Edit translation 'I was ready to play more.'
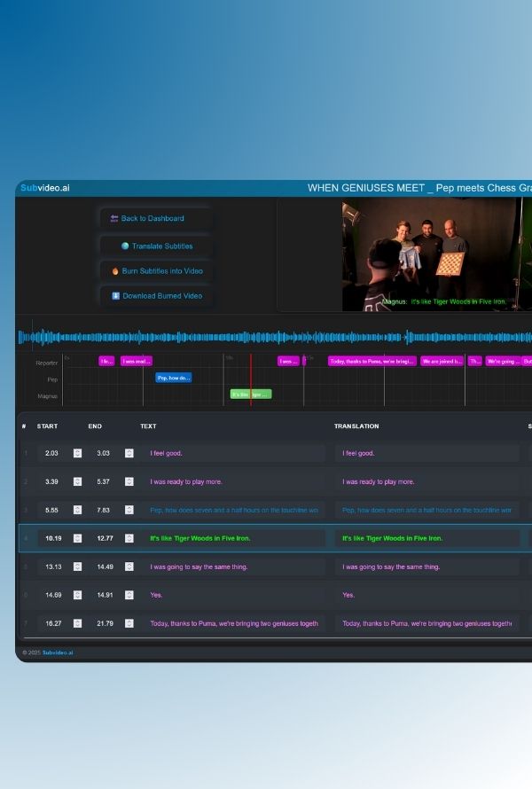 pyautogui.click(x=426, y=481)
